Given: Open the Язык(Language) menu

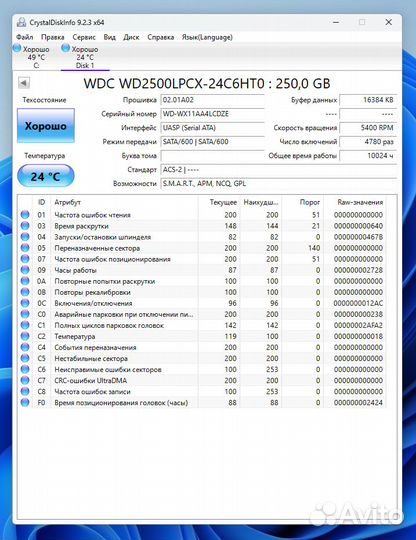Looking at the screenshot, I should 207,37.
